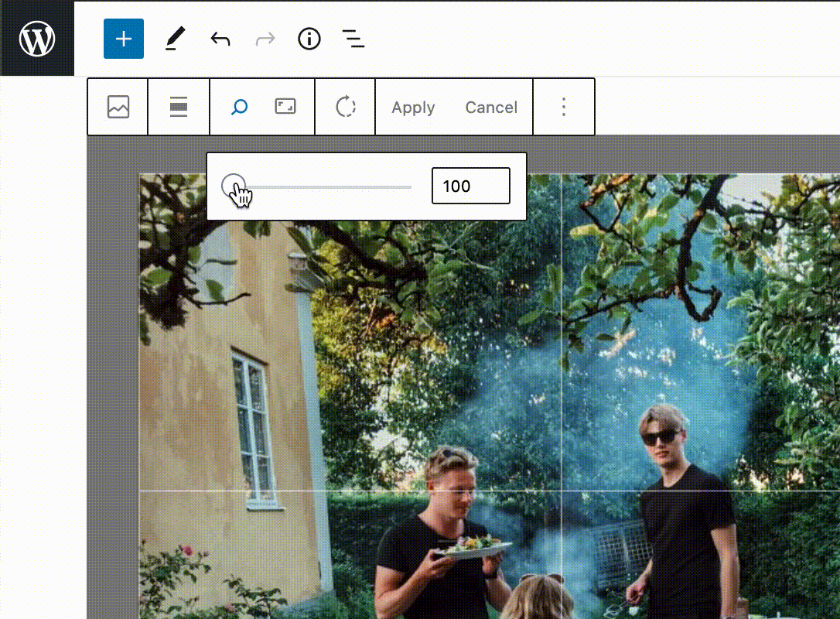Select the Tools pencil icon

point(175,39)
